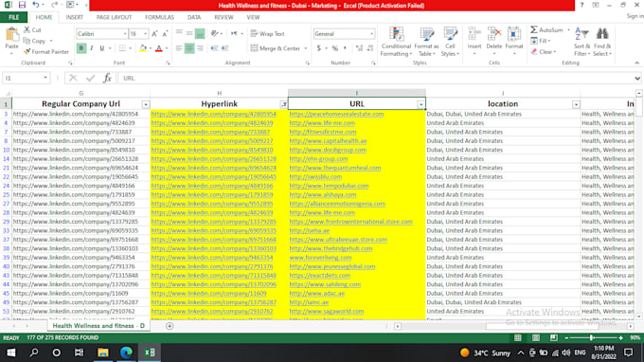
Task: Click the red font color button
Action: click(x=159, y=48)
